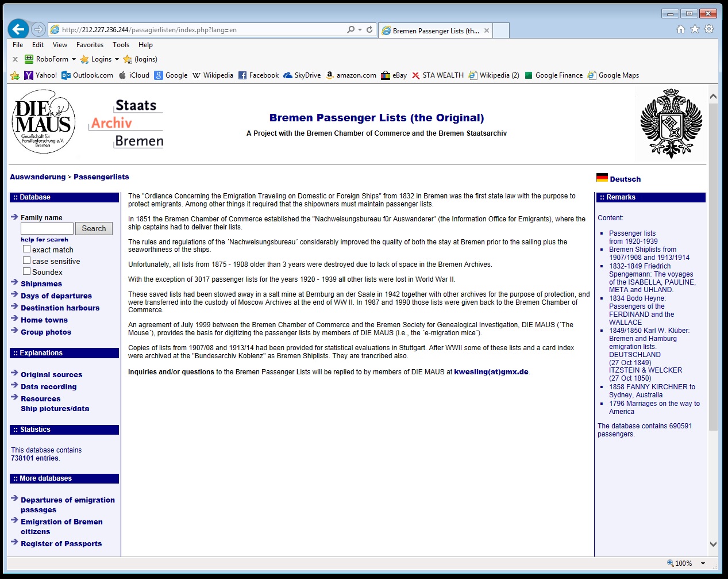Screen dimensions: 728x579
Task: Click the Family name input field
Action: (x=47, y=228)
